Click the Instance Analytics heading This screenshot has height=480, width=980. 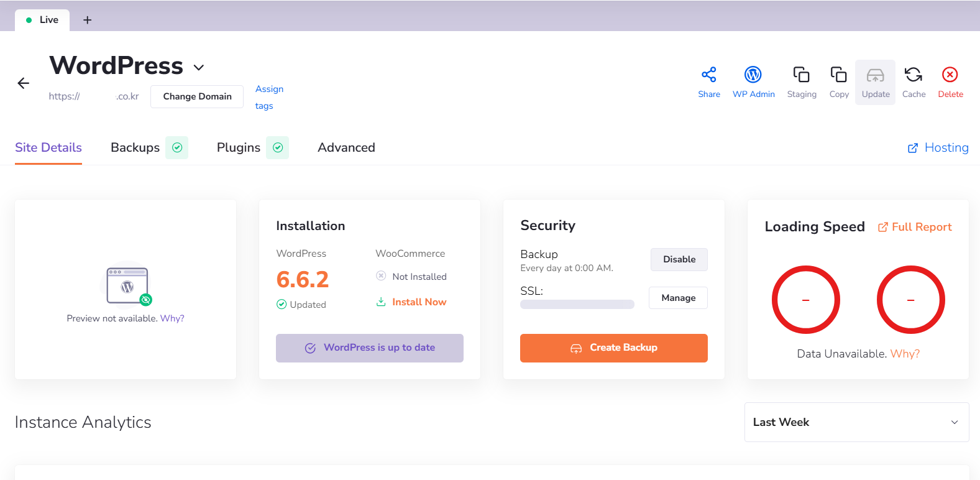point(83,422)
